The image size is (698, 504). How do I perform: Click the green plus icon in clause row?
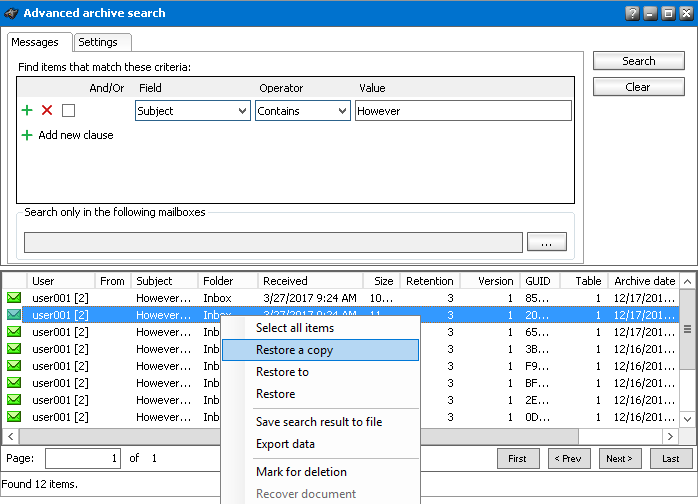click(x=27, y=111)
